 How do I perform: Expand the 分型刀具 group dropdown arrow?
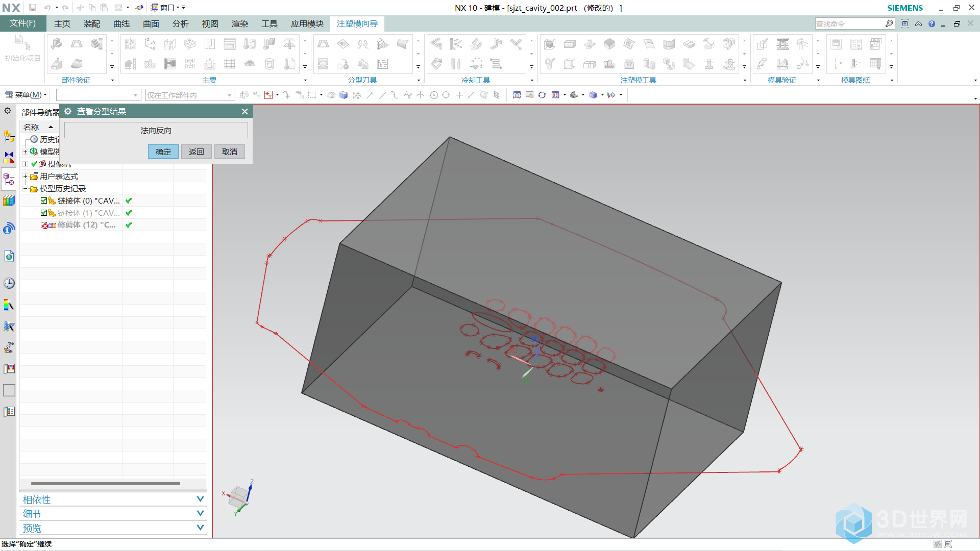point(419,80)
